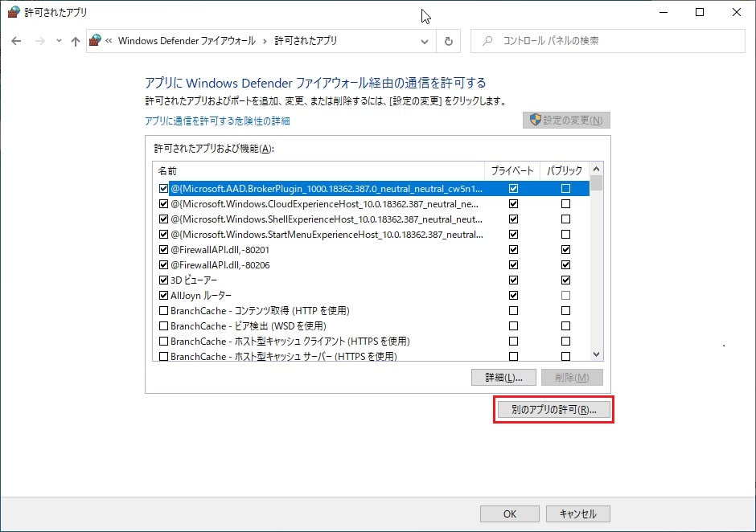Uncheck the 3D ビューアー app checkbox
This screenshot has width=756, height=532.
163,280
